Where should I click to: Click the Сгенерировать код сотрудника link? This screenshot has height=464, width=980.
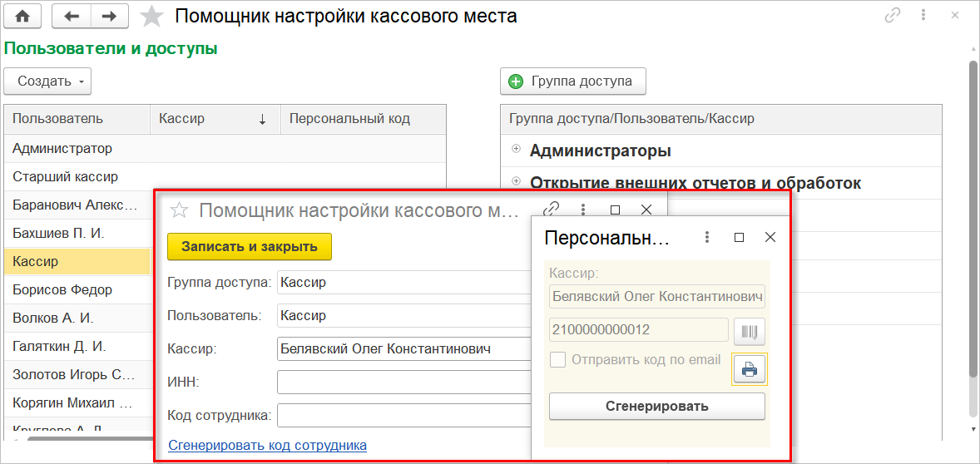click(267, 446)
